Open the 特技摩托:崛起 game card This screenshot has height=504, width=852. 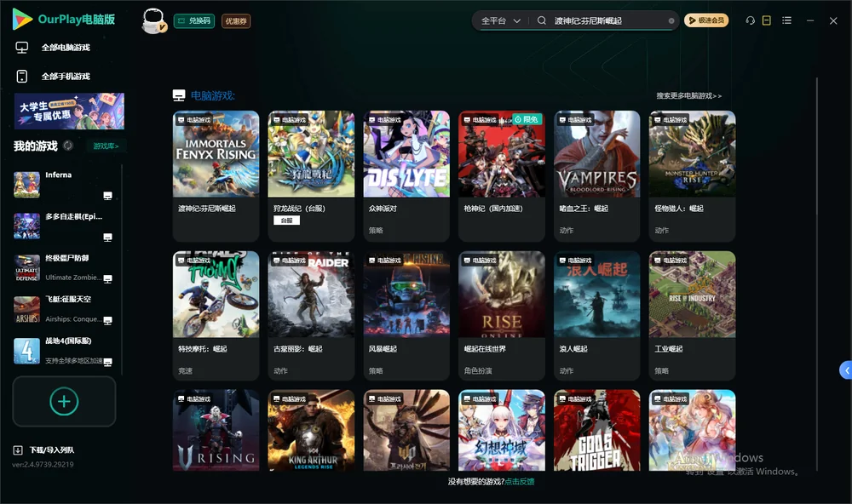216,316
